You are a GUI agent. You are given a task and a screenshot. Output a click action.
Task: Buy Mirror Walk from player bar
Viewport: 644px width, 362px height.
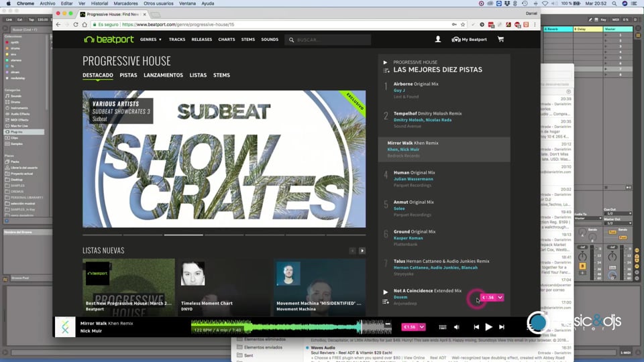coord(410,327)
